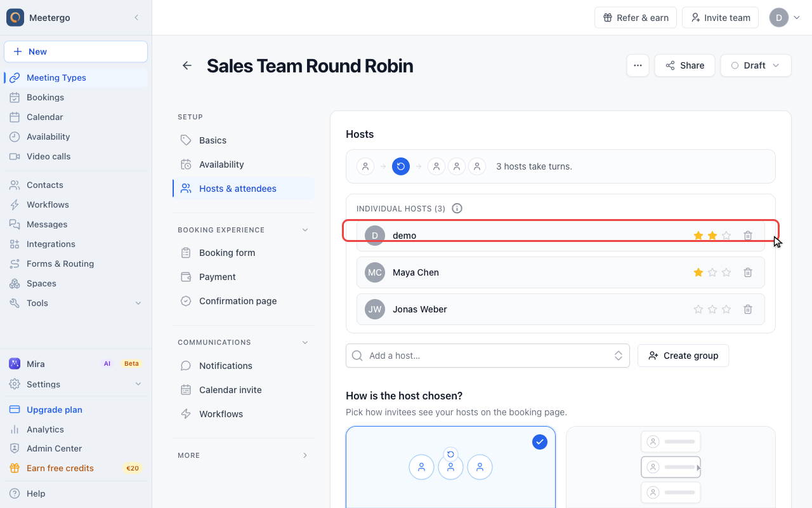This screenshot has height=508, width=812.
Task: Select the Payment tab
Action: pos(244,277)
